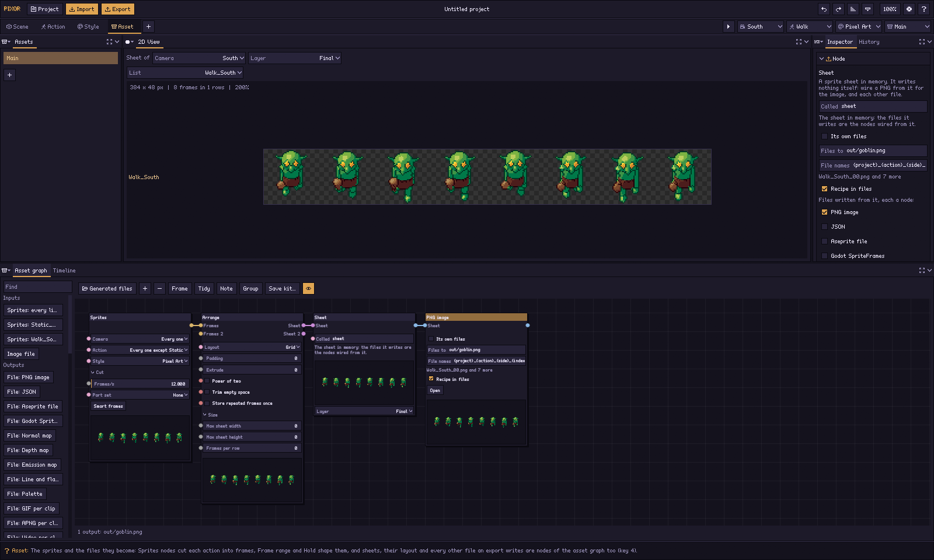This screenshot has width=934, height=560.
Task: Maximize the Assets panel
Action: pos(109,42)
